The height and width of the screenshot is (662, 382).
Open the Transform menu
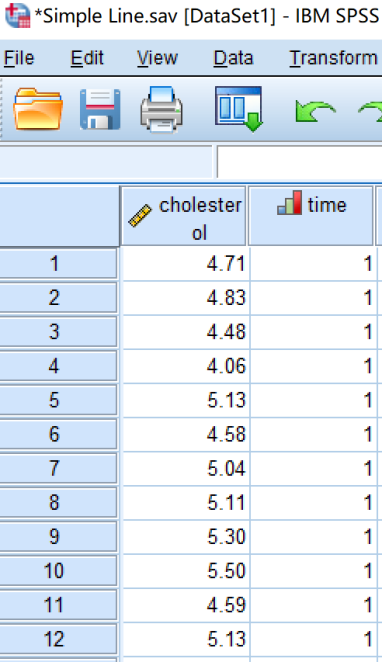pyautogui.click(x=333, y=58)
